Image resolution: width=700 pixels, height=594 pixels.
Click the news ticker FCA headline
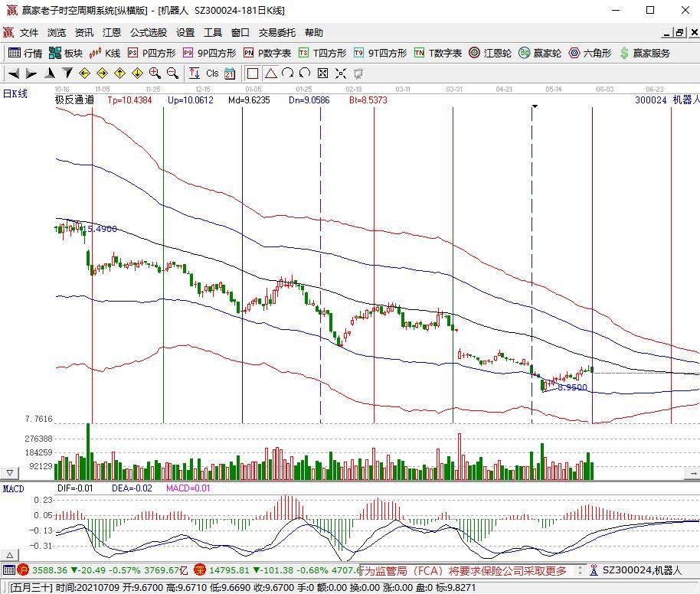click(x=463, y=570)
